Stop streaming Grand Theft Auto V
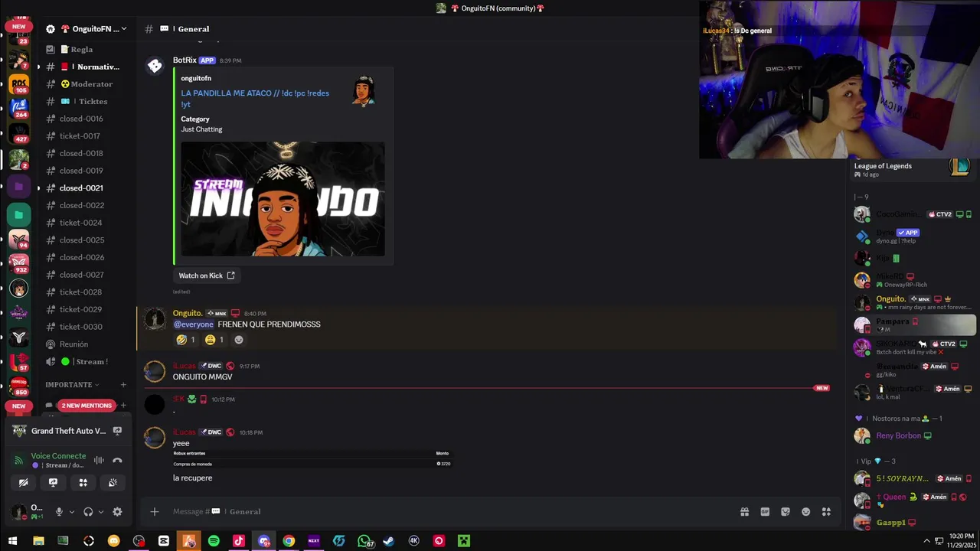The height and width of the screenshot is (551, 980). tap(117, 431)
